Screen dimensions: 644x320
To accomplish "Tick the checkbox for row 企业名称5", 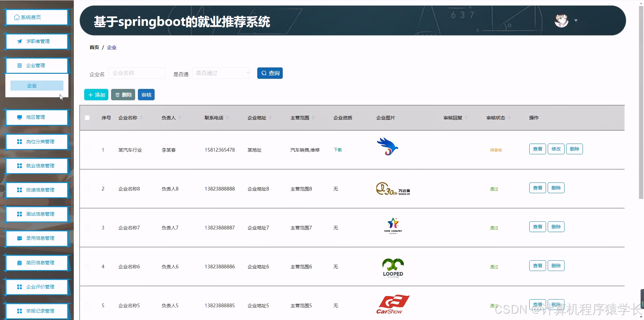I will click(x=87, y=306).
